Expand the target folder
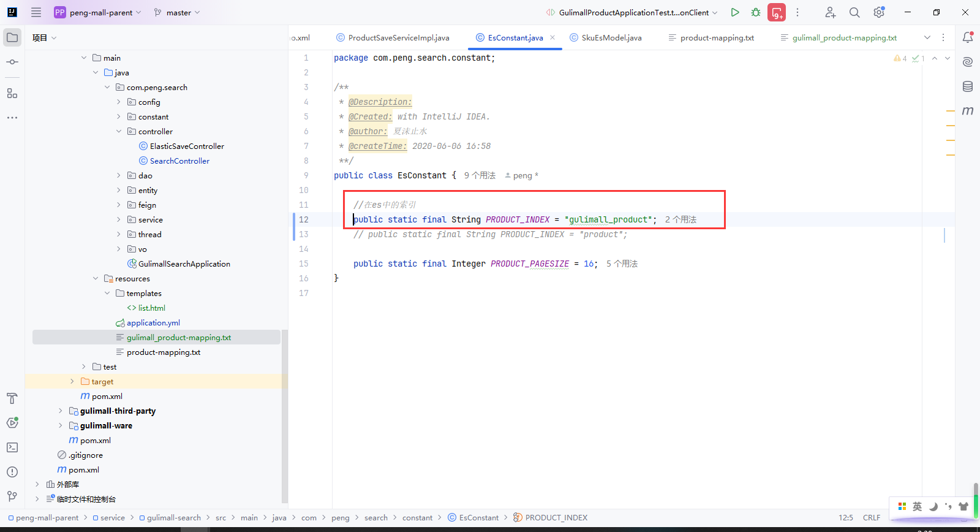This screenshot has height=532, width=980. click(x=72, y=381)
